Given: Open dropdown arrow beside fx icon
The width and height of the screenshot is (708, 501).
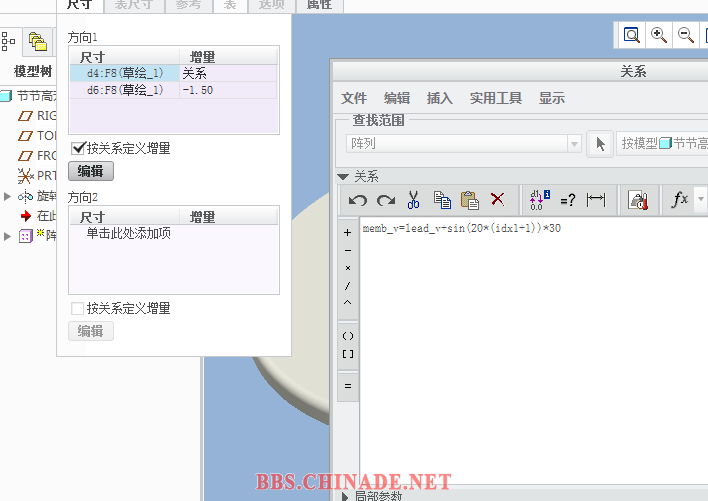Looking at the screenshot, I should pos(700,199).
